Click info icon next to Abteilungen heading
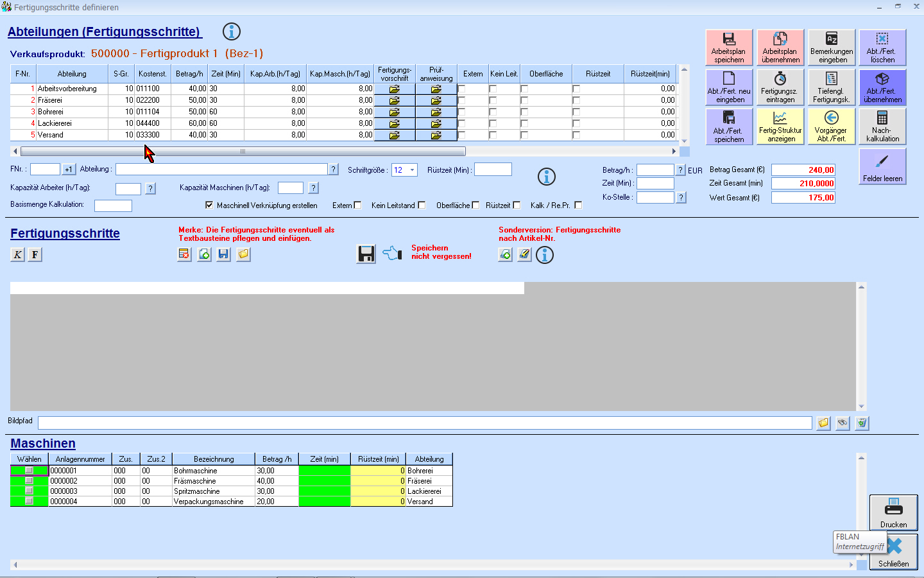924x578 pixels. point(231,31)
